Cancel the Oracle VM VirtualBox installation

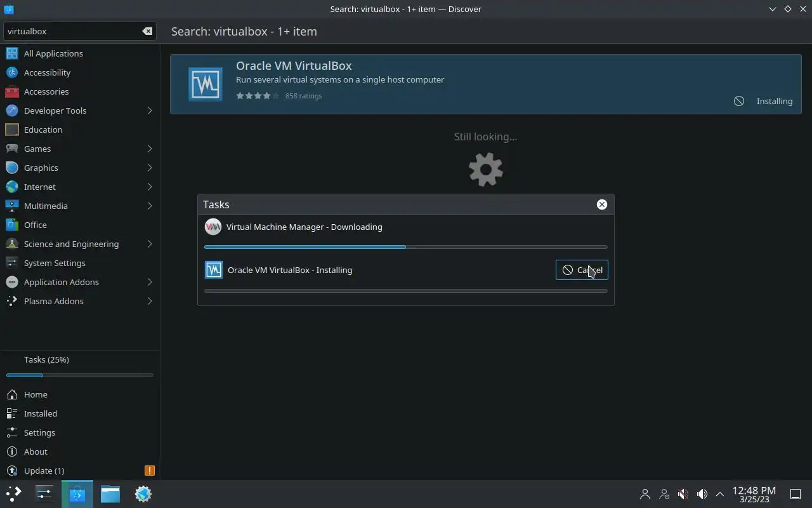point(582,270)
